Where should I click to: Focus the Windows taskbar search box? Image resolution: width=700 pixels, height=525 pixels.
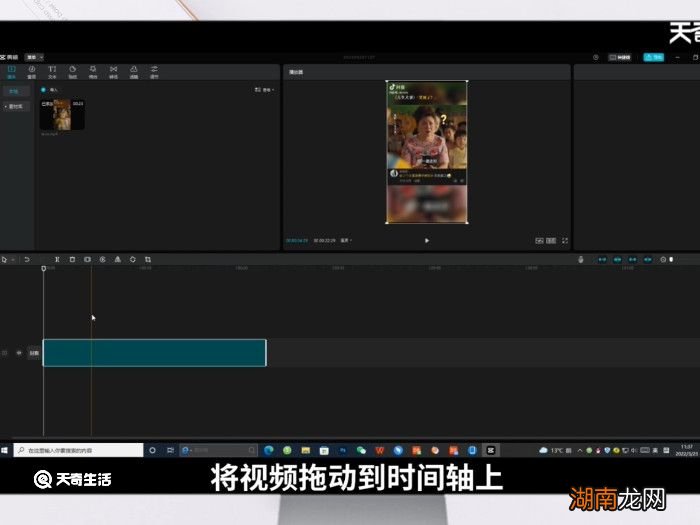click(79, 450)
